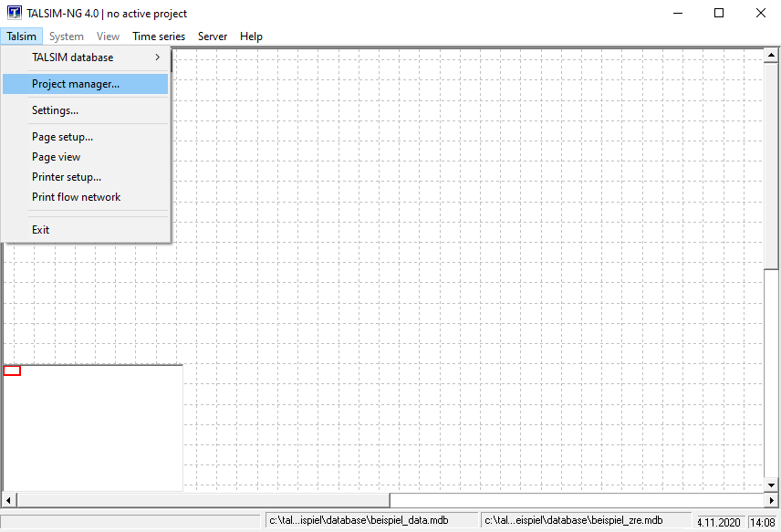Screen dimensions: 781x532
Task: Close the TALSIM-NG window
Action: [761, 13]
